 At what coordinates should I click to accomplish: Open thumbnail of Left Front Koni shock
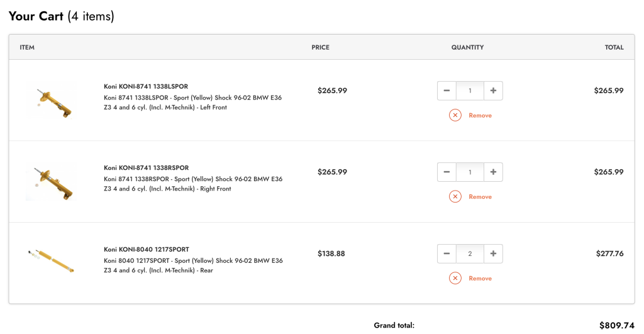51,100
